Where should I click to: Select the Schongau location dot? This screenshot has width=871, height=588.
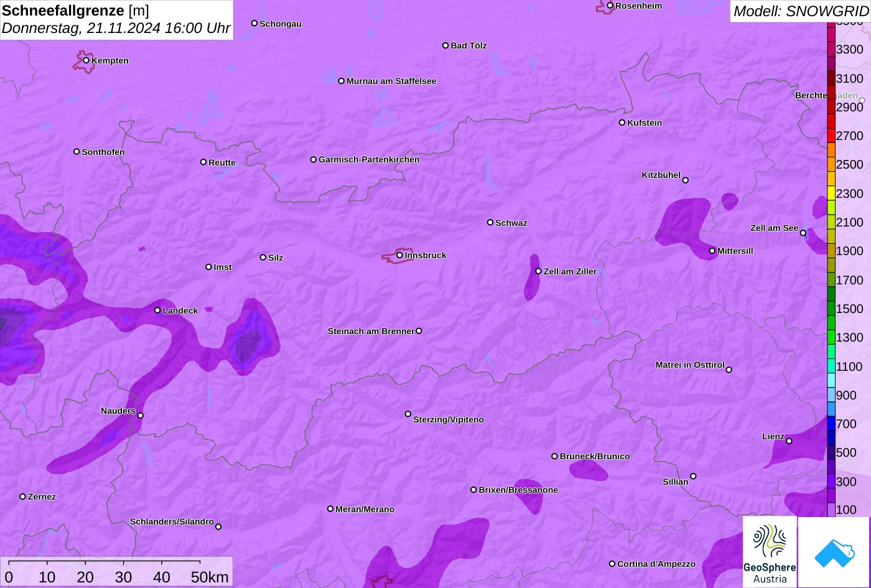254,23
